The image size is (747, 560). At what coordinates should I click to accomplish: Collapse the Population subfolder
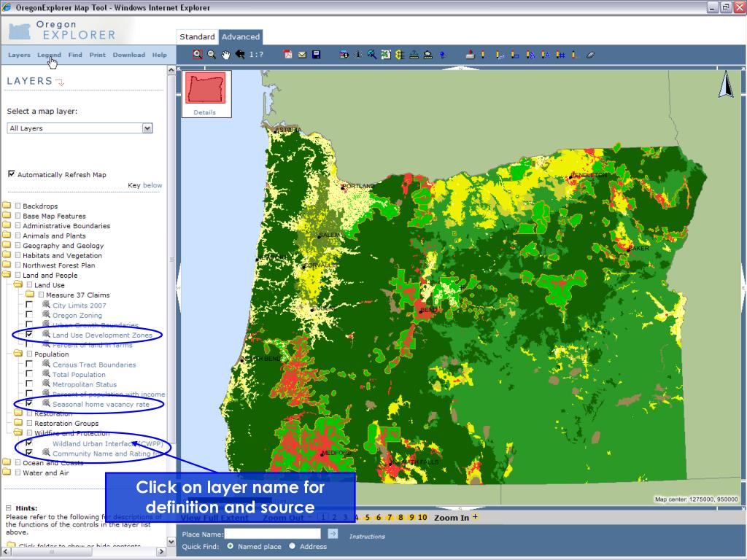(18, 354)
